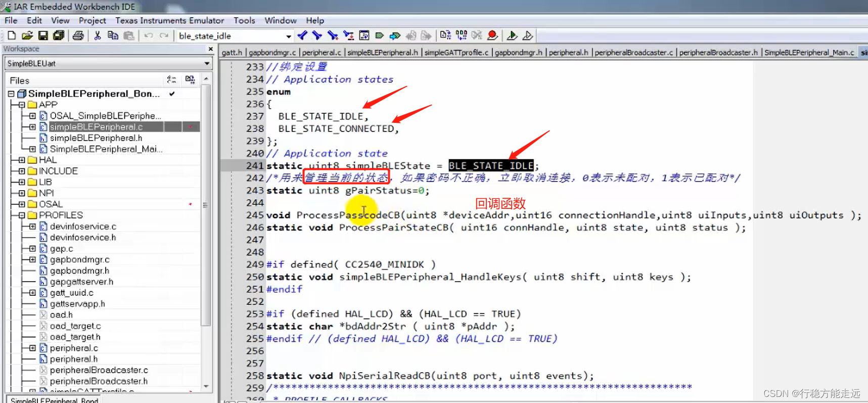This screenshot has width=868, height=403.
Task: Redo the last undone edit
Action: pos(164,35)
